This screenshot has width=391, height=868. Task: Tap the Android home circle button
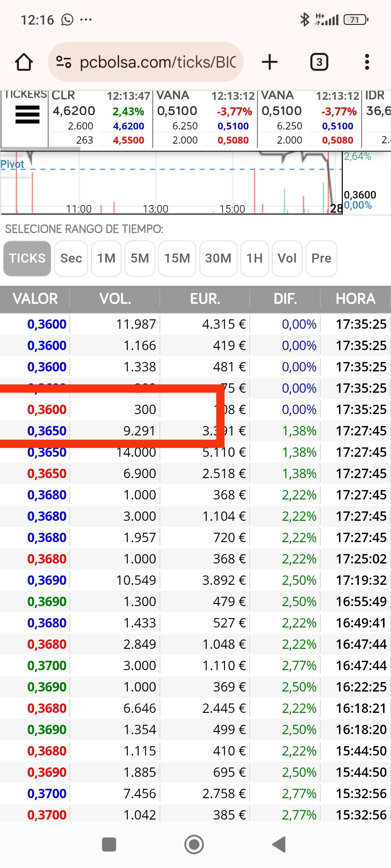pyautogui.click(x=194, y=845)
